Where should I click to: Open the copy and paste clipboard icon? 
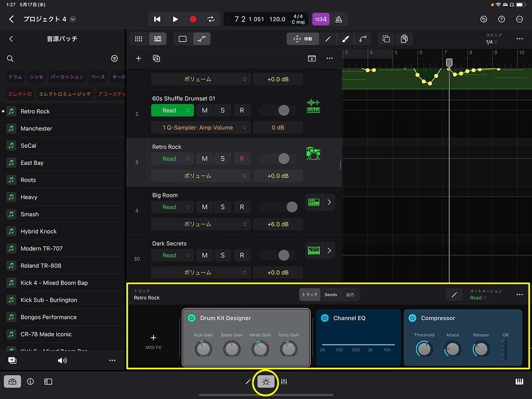pyautogui.click(x=404, y=39)
